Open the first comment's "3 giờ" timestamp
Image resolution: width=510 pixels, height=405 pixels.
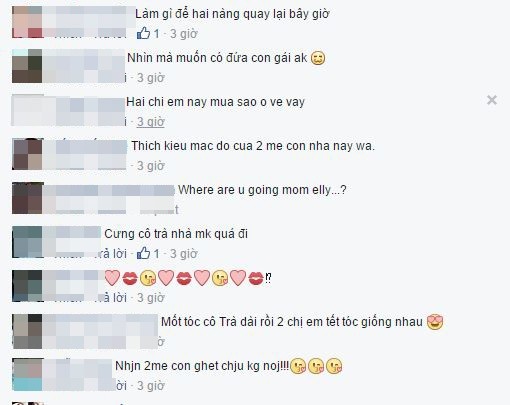[184, 33]
